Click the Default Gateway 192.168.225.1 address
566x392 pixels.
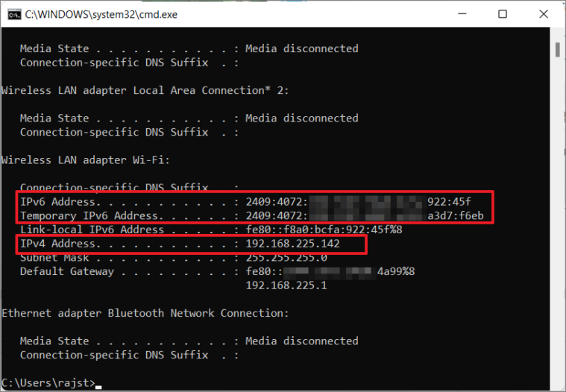pyautogui.click(x=286, y=285)
